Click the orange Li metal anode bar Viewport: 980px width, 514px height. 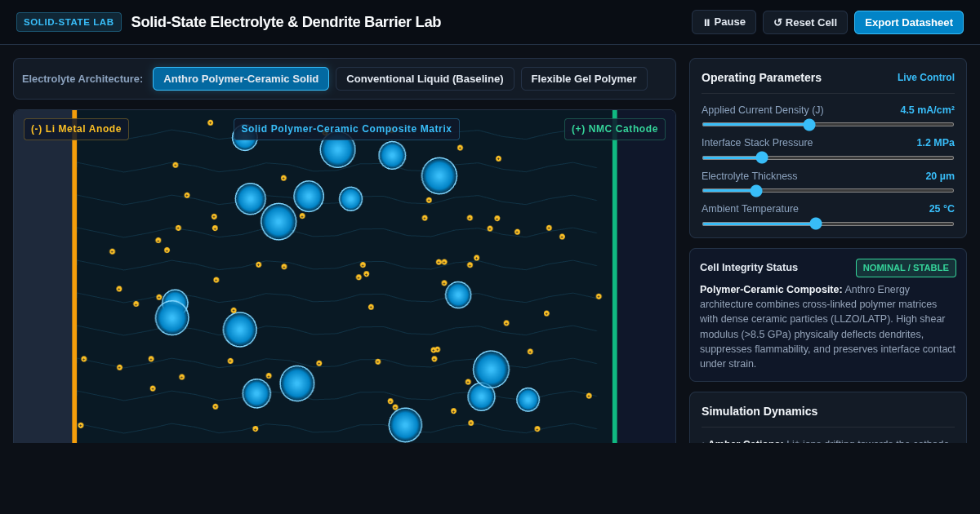pos(74,277)
